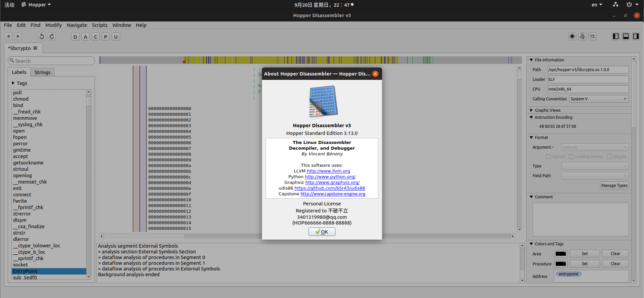Image resolution: width=644 pixels, height=298 pixels.
Task: Collapse the Format section
Action: (x=531, y=137)
